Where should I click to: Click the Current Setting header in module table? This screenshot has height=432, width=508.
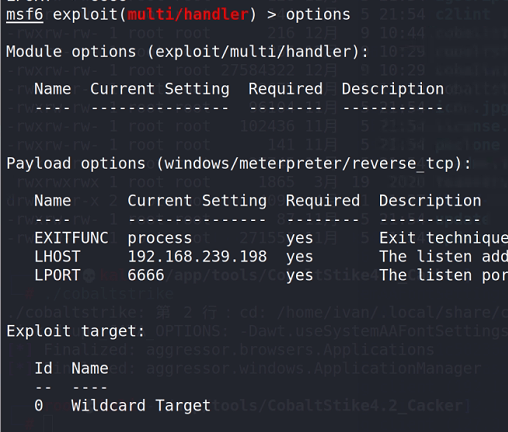click(160, 89)
